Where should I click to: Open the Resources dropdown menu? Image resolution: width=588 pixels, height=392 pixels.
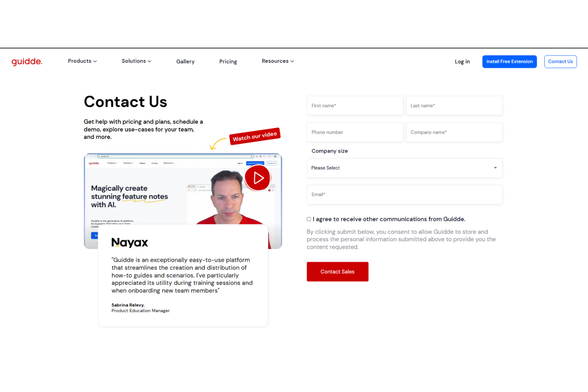click(278, 61)
